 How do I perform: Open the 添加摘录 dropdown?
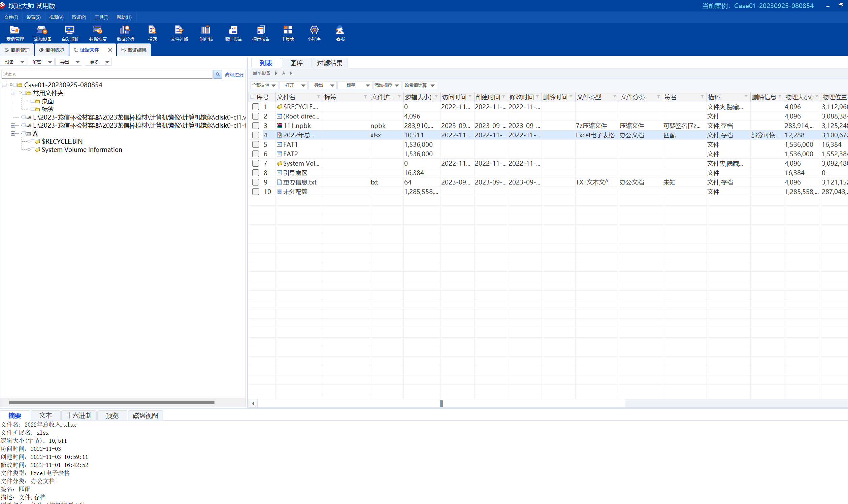coord(387,85)
